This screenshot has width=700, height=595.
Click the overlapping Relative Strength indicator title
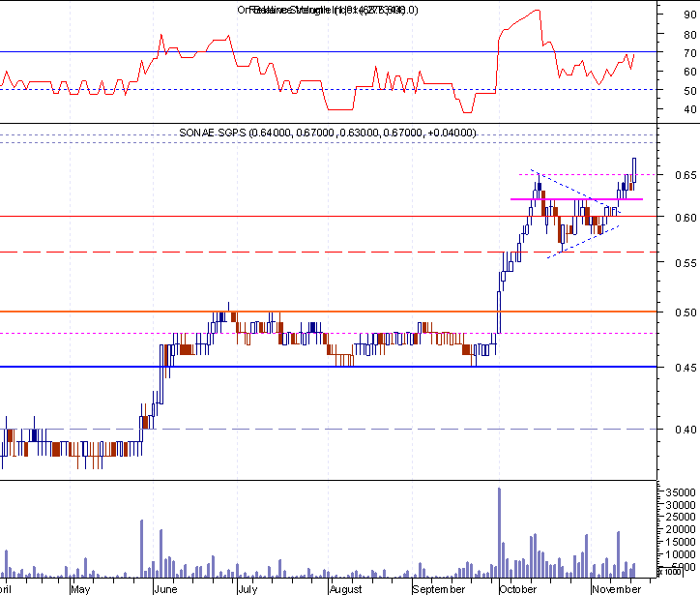(327, 10)
